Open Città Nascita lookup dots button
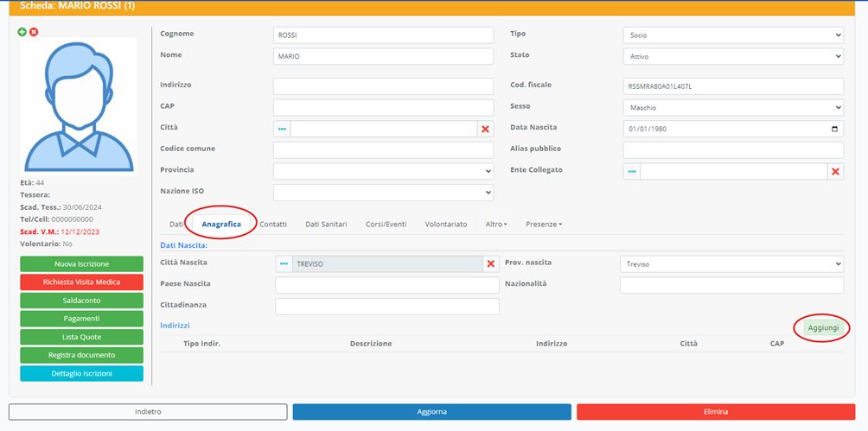Screen dimensions: 868x431 [284, 263]
